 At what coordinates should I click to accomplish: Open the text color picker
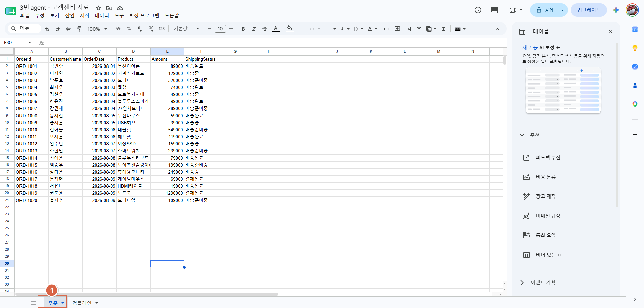[276, 29]
